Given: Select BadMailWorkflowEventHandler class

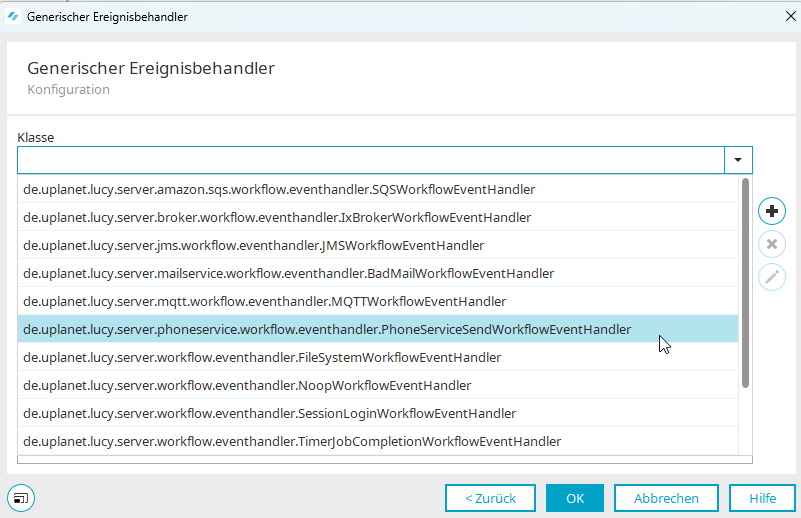Looking at the screenshot, I should (378, 274).
